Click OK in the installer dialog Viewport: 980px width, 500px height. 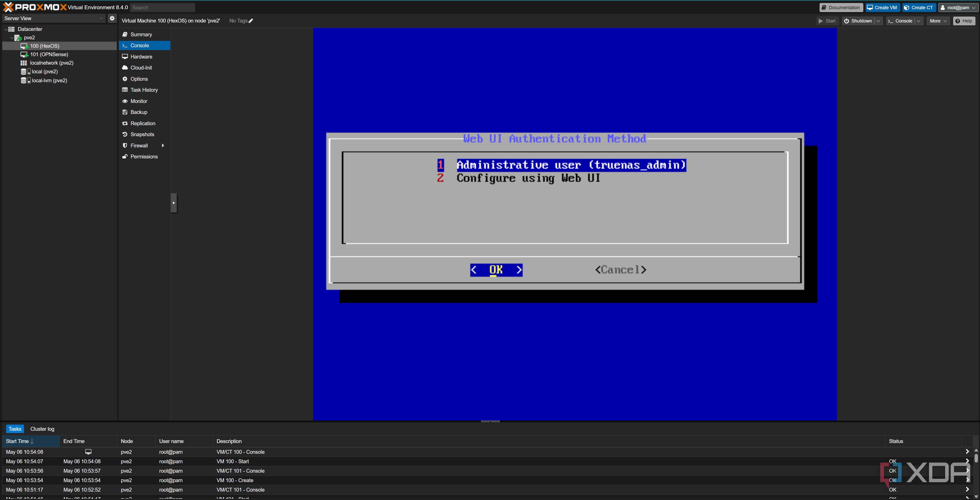496,270
